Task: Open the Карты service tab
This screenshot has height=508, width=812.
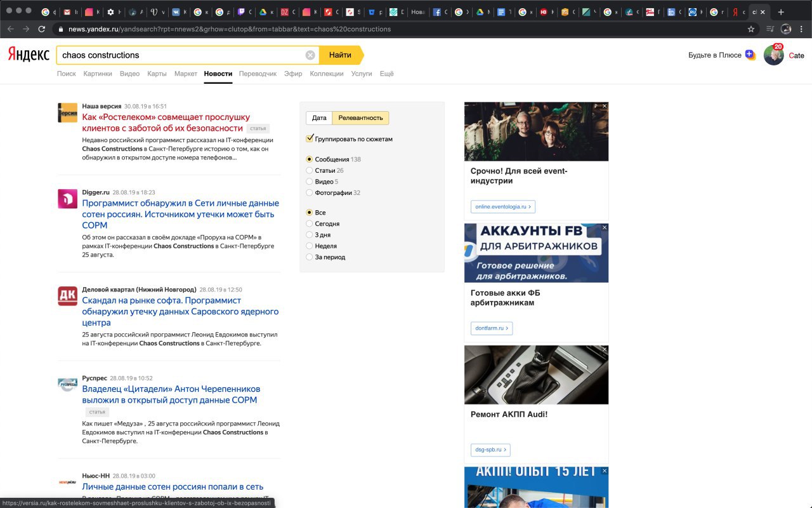Action: click(157, 74)
